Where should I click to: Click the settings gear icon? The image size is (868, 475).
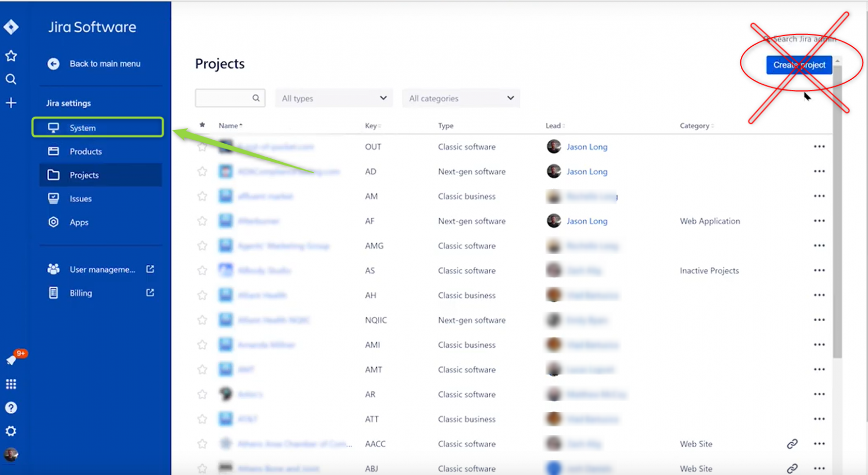click(x=11, y=431)
